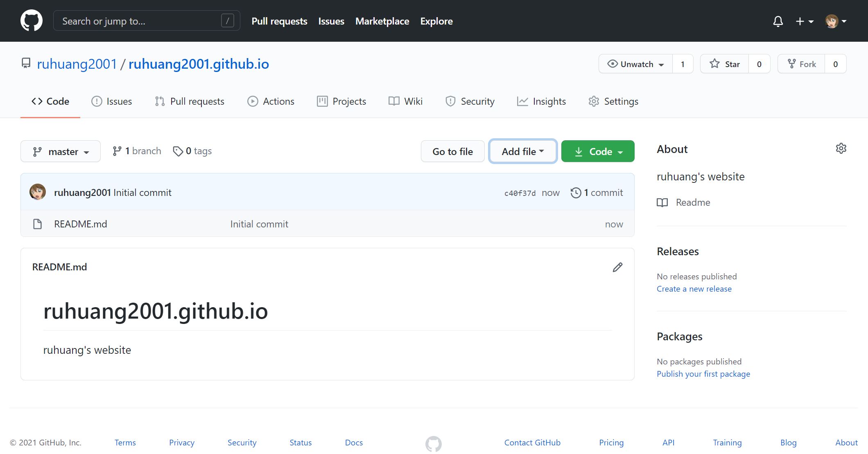Expand the Add file dropdown
This screenshot has width=868, height=454.
523,151
